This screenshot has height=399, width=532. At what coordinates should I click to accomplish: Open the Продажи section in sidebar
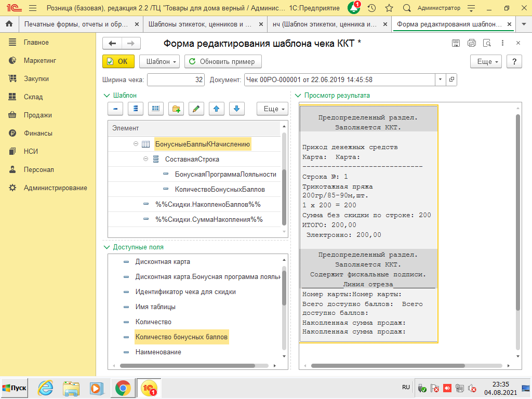(37, 115)
